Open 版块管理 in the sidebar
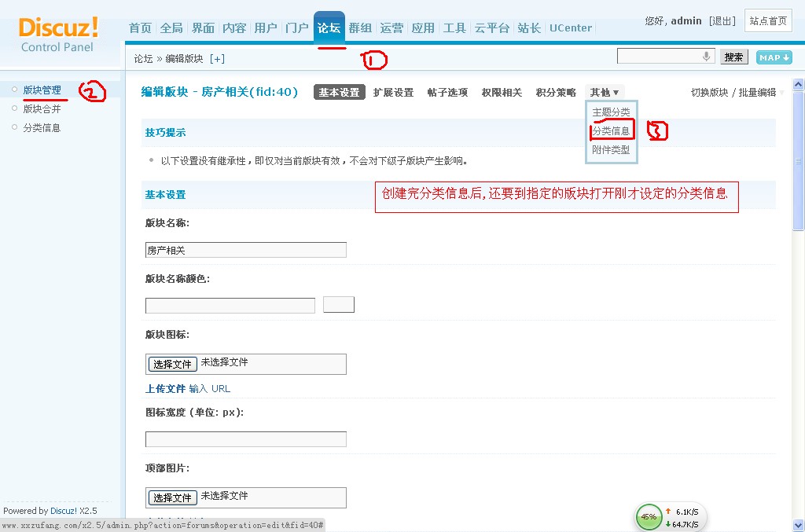The height and width of the screenshot is (532, 805). coord(42,90)
